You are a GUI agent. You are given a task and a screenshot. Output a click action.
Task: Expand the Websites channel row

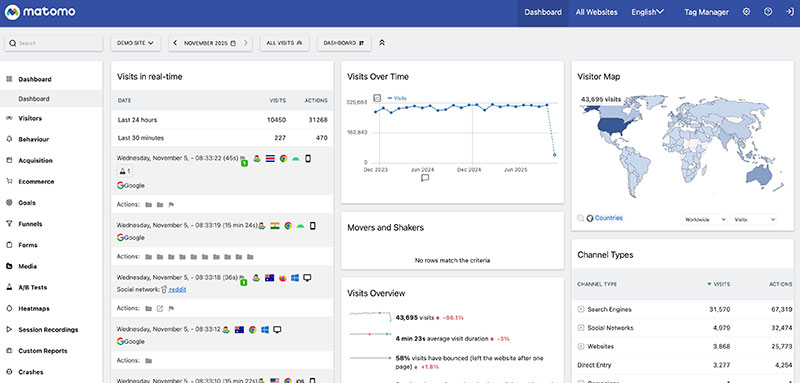click(x=581, y=346)
